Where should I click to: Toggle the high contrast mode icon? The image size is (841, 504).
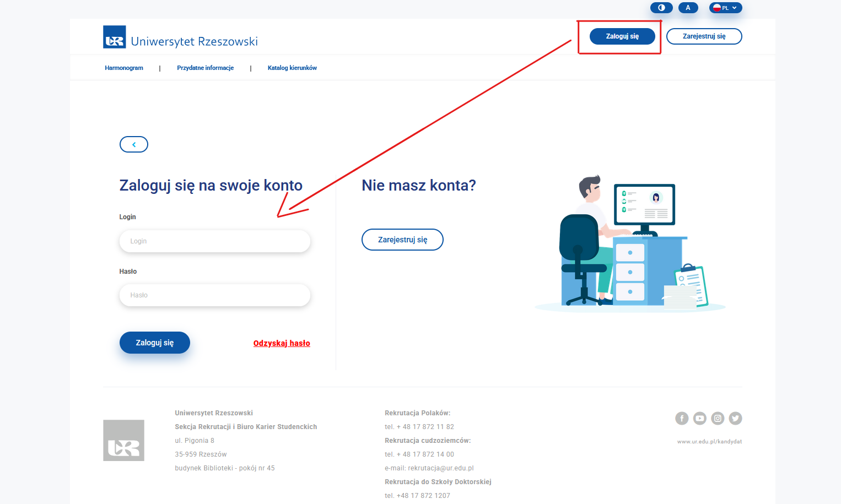pos(661,8)
